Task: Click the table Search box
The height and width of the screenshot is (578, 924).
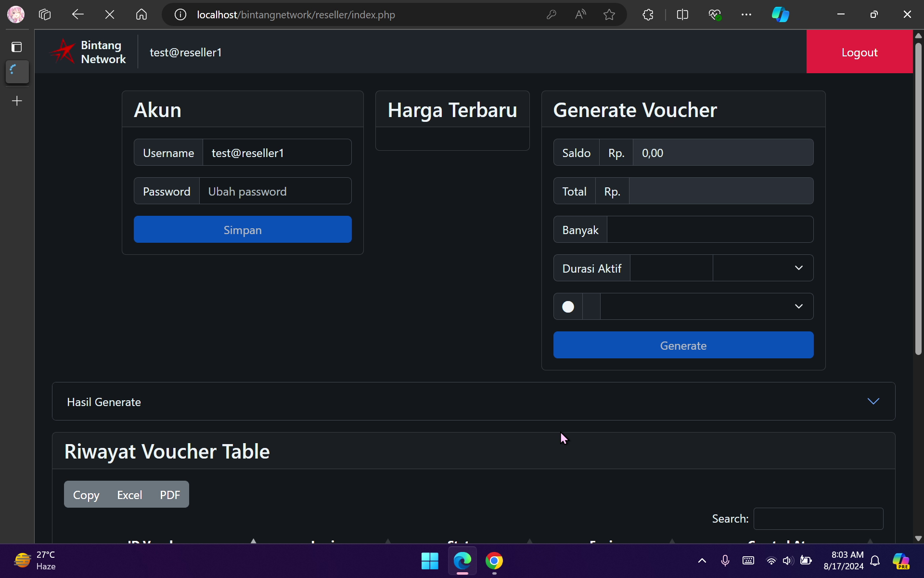Action: pos(818,519)
